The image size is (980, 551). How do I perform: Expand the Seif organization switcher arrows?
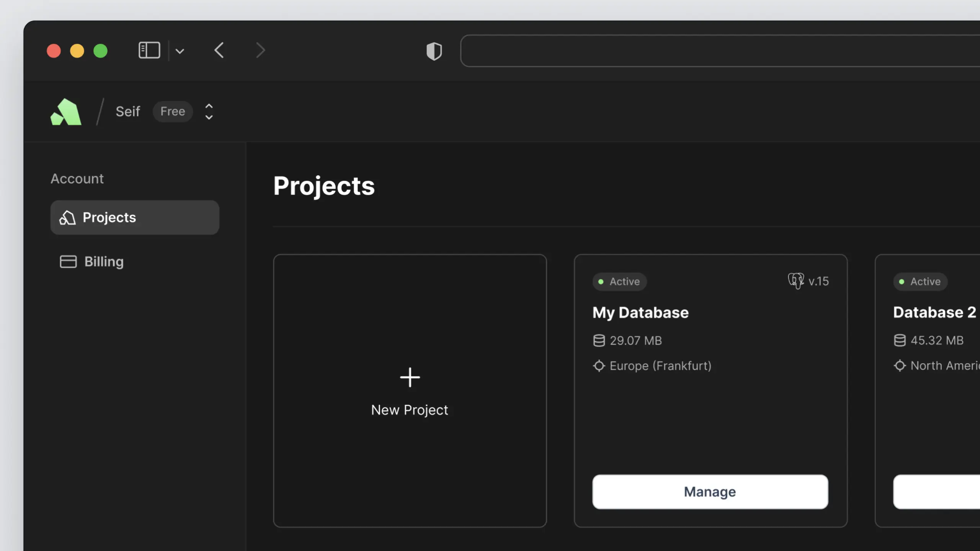tap(209, 112)
